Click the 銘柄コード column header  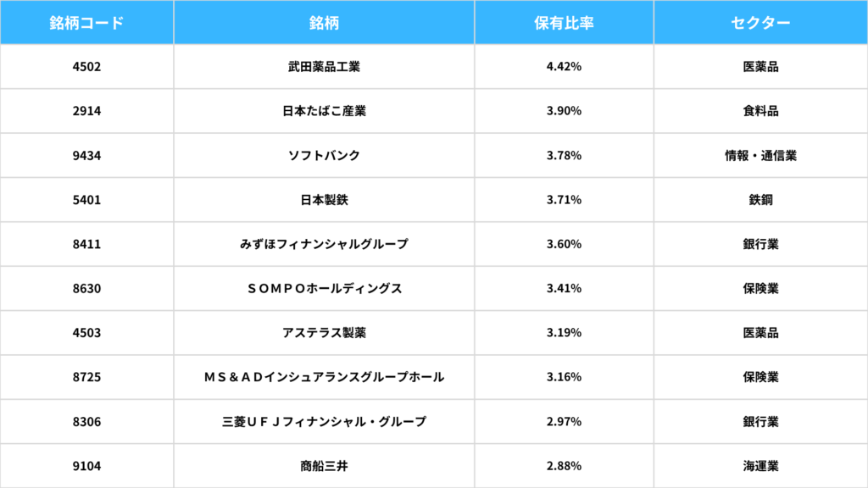click(87, 22)
